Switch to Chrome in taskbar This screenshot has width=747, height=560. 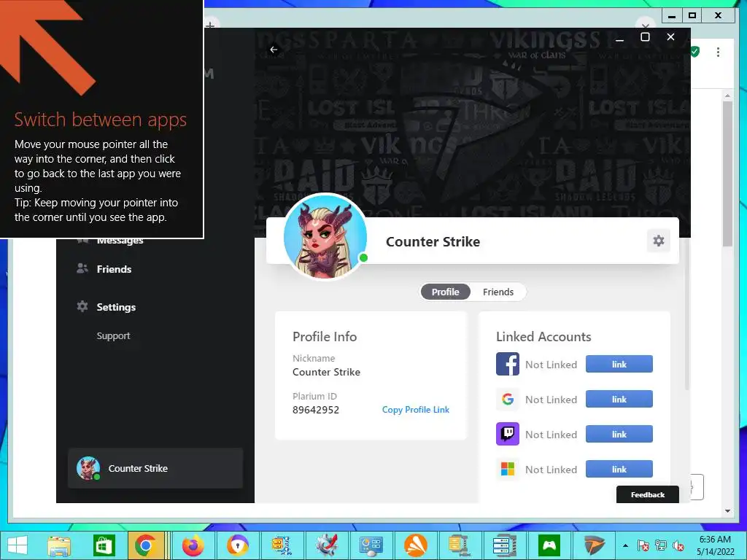pyautogui.click(x=145, y=545)
